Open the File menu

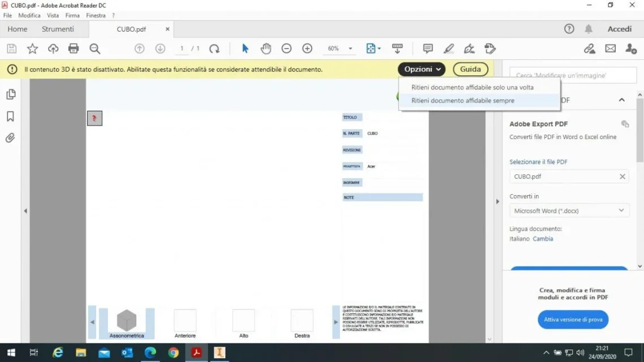pos(7,15)
